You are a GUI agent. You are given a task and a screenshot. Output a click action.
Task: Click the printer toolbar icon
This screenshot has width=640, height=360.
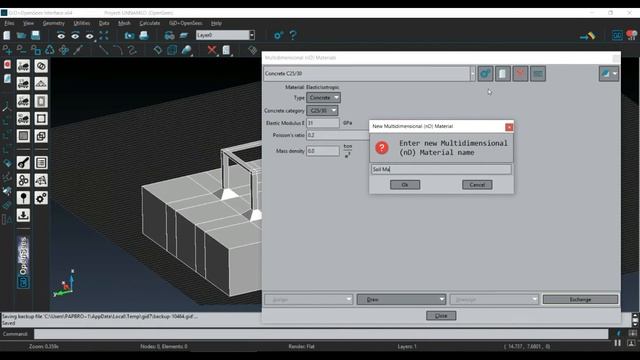click(144, 36)
